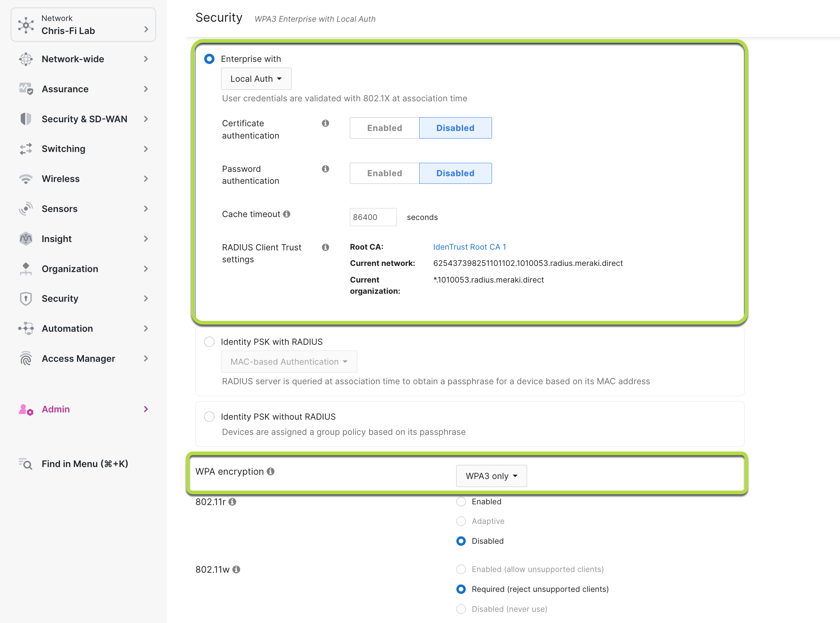Image resolution: width=840 pixels, height=623 pixels.
Task: Click the Security & SD-WAN shield icon
Action: (x=26, y=119)
